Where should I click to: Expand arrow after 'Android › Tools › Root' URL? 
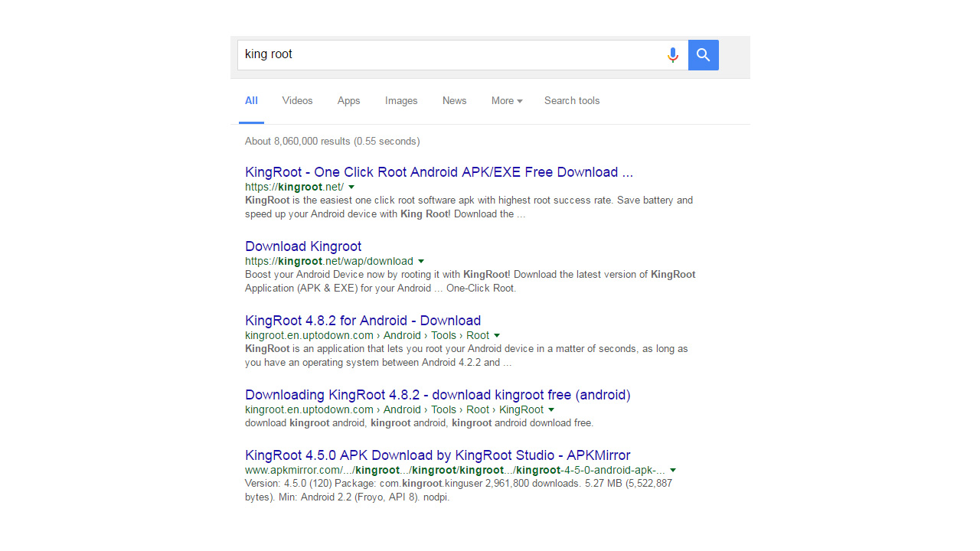pyautogui.click(x=497, y=335)
